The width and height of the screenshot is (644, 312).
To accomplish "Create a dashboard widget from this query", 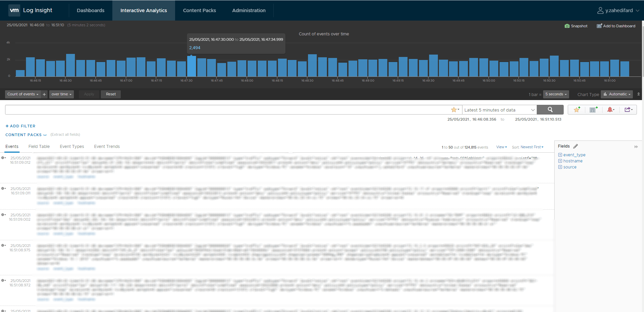I will 593,110.
